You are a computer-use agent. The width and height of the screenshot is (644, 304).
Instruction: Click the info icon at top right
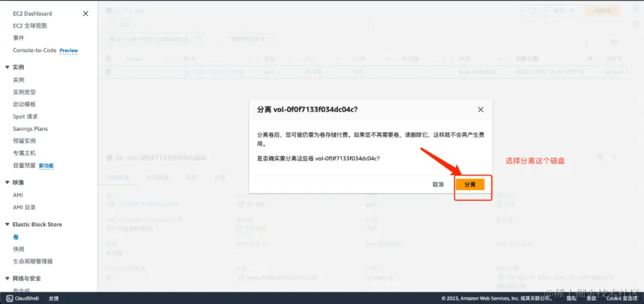coord(636,9)
